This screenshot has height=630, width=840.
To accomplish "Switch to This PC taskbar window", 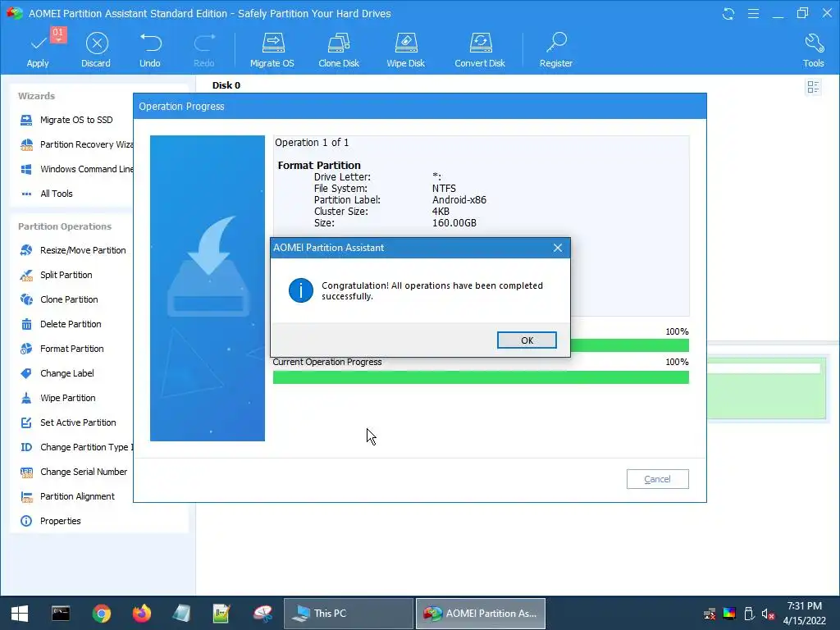I will pyautogui.click(x=348, y=614).
